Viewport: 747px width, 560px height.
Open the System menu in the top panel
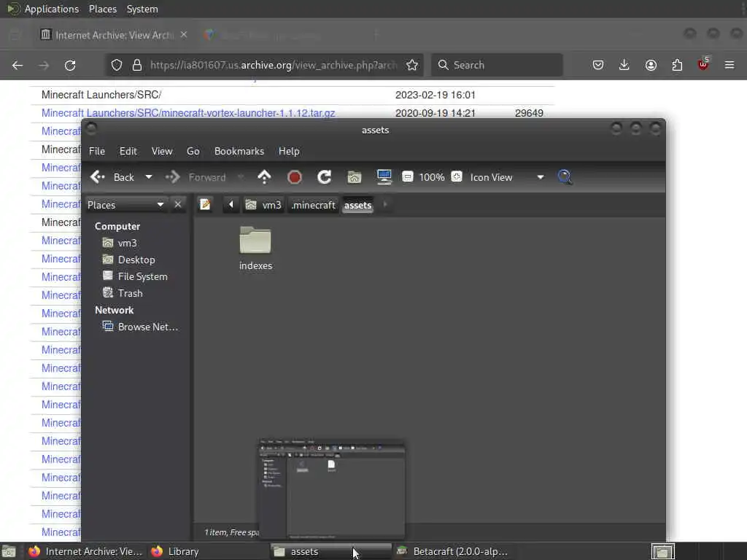(142, 9)
